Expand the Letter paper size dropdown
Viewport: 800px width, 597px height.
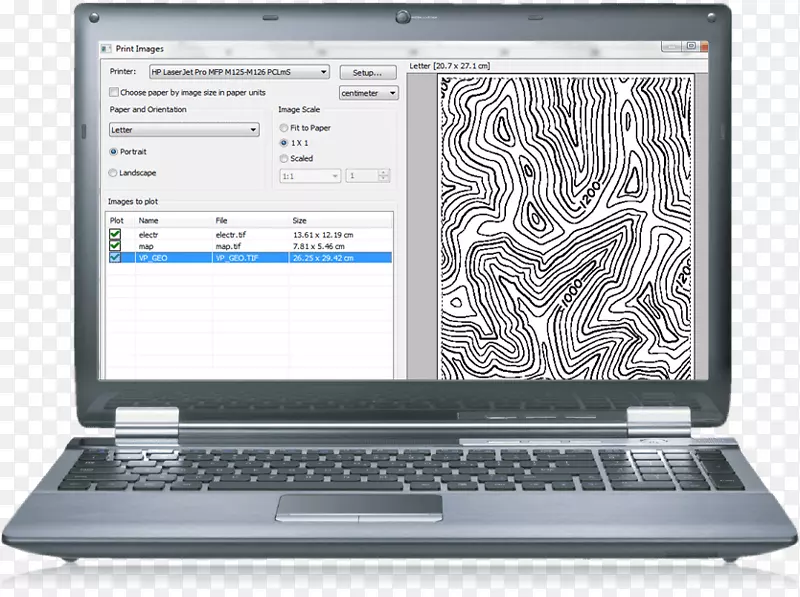pyautogui.click(x=184, y=129)
